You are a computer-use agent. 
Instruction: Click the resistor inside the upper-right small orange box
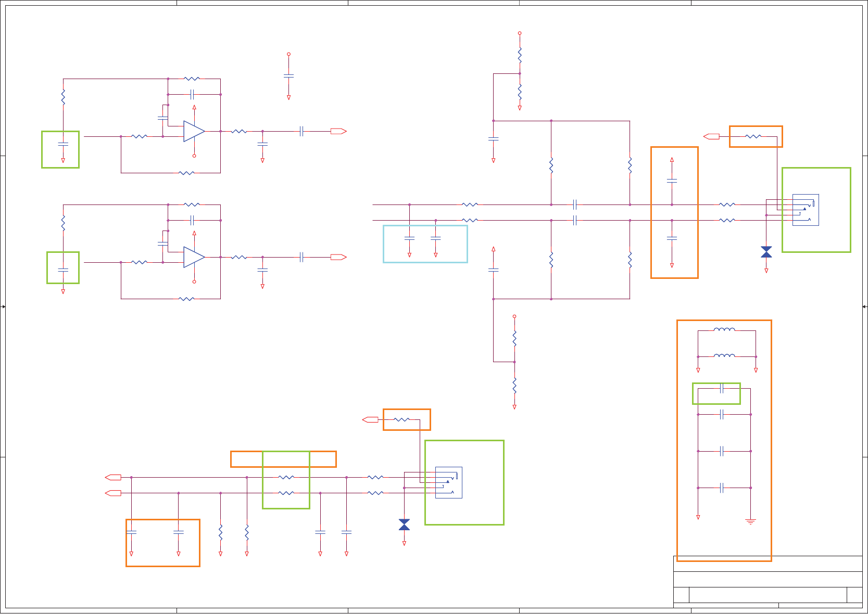click(x=753, y=136)
